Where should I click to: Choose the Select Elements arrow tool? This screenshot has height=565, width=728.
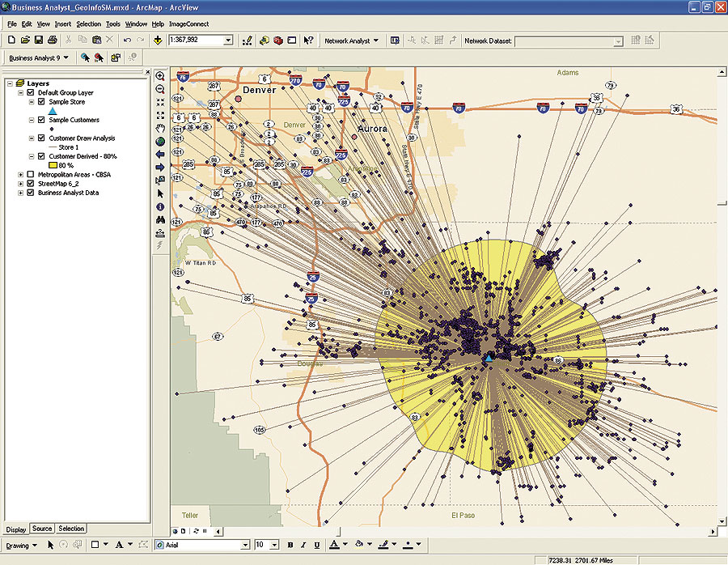pyautogui.click(x=160, y=193)
